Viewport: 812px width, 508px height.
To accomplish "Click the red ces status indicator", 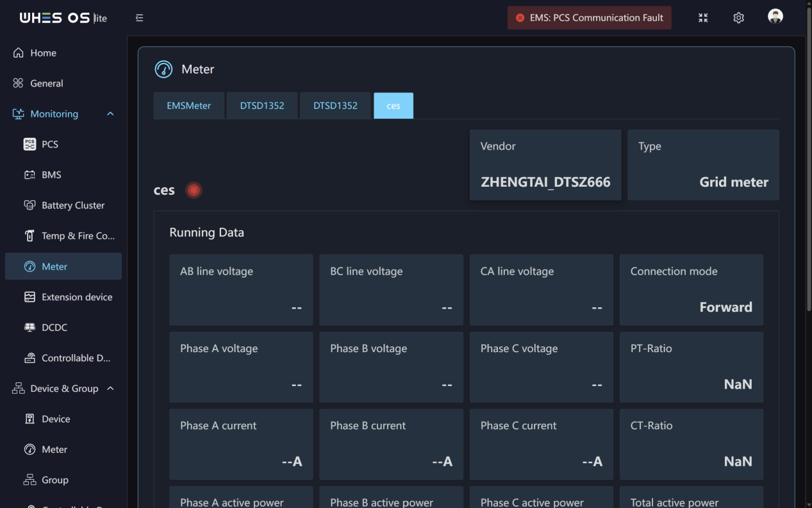I will pyautogui.click(x=194, y=190).
